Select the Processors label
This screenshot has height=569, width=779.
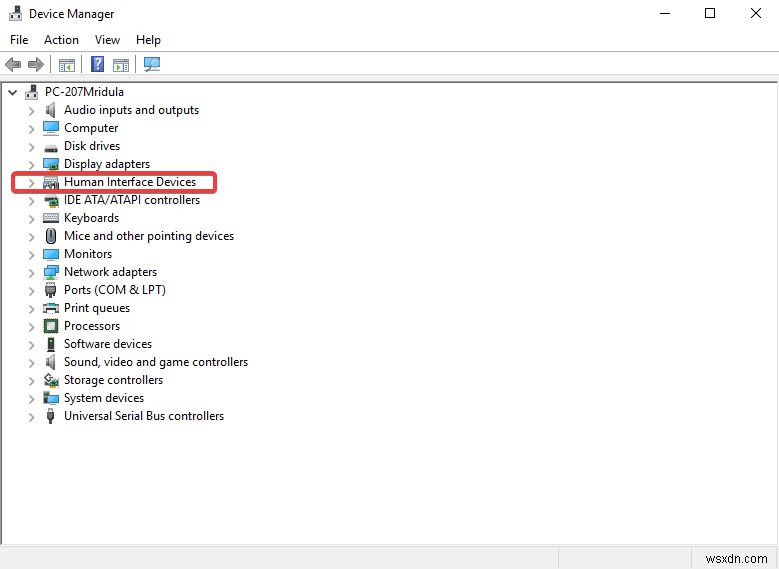click(92, 326)
